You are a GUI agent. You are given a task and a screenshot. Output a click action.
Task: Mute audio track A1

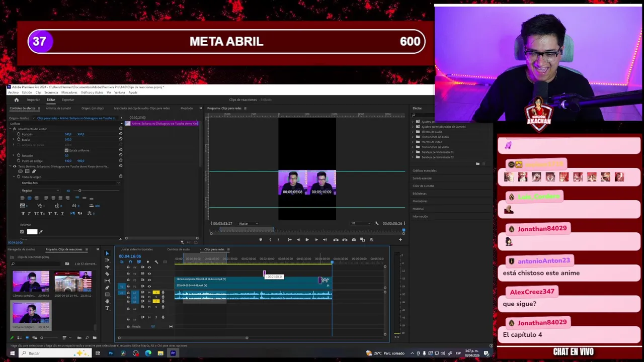coord(149,292)
